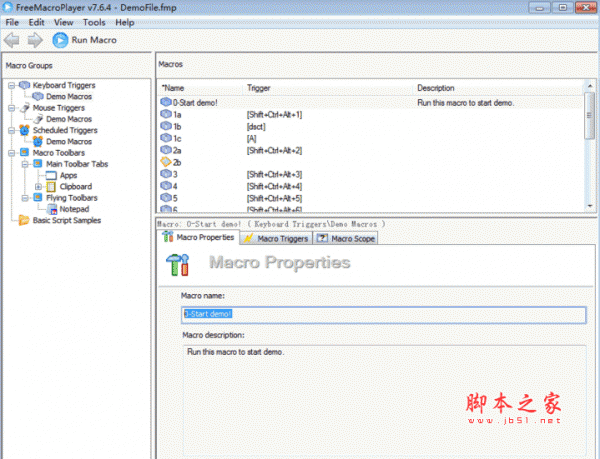600x459 pixels.
Task: Collapse the Scheduled Triggers tree node
Action: [11, 130]
